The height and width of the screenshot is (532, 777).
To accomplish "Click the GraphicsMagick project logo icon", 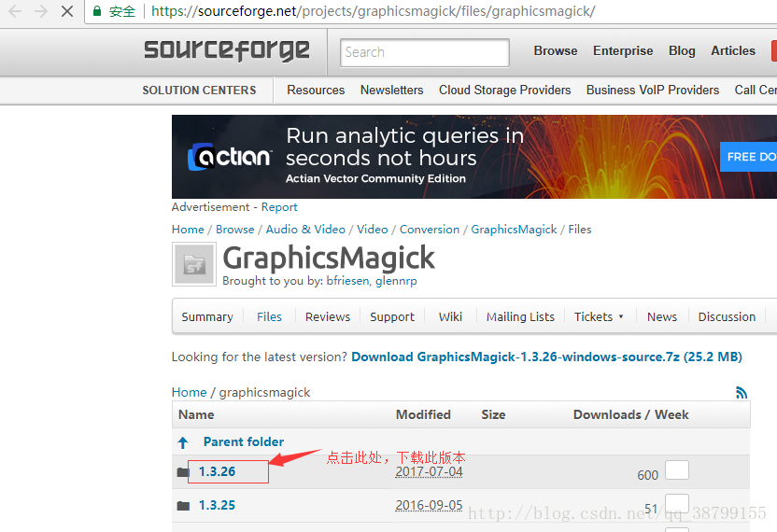I will (x=194, y=264).
